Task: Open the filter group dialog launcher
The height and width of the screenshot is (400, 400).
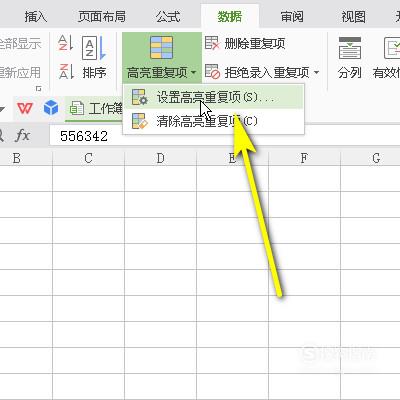Action: (x=39, y=88)
